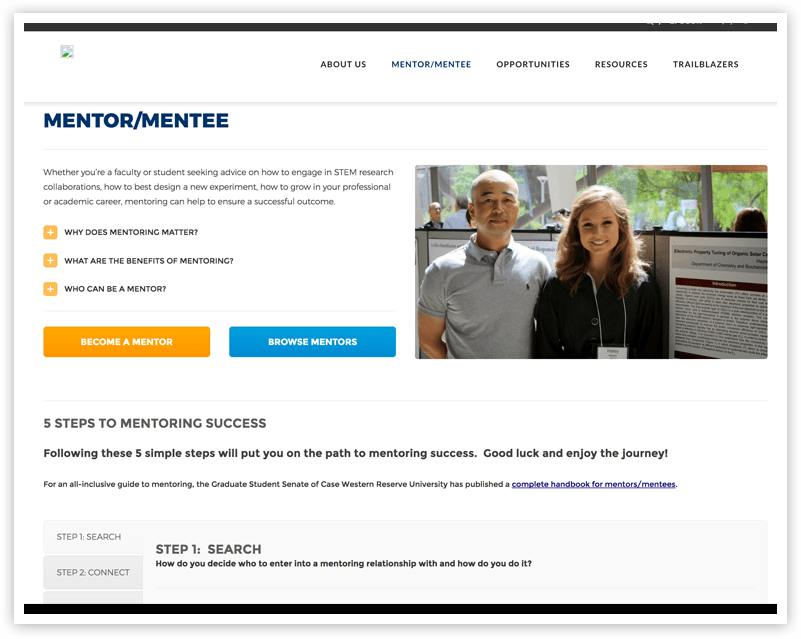
Task: Click the mentor and mentee photo
Action: pyautogui.click(x=591, y=262)
